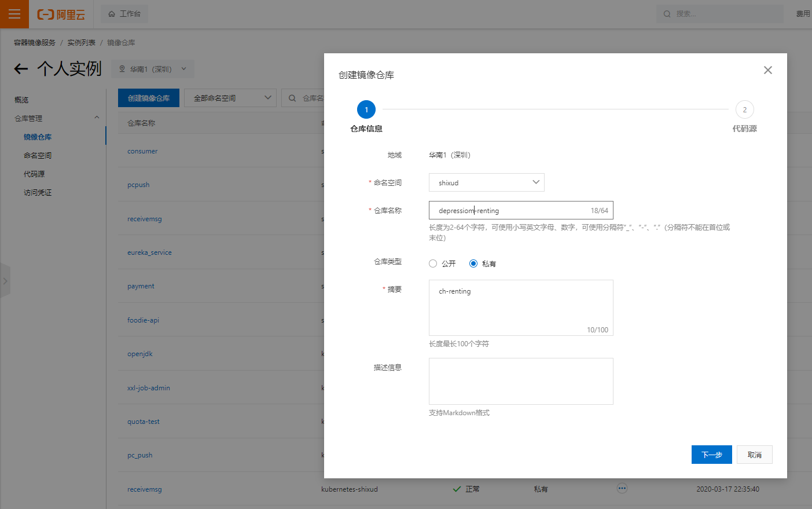Click the 描述信息 text area
Image resolution: width=812 pixels, height=509 pixels.
tap(521, 381)
